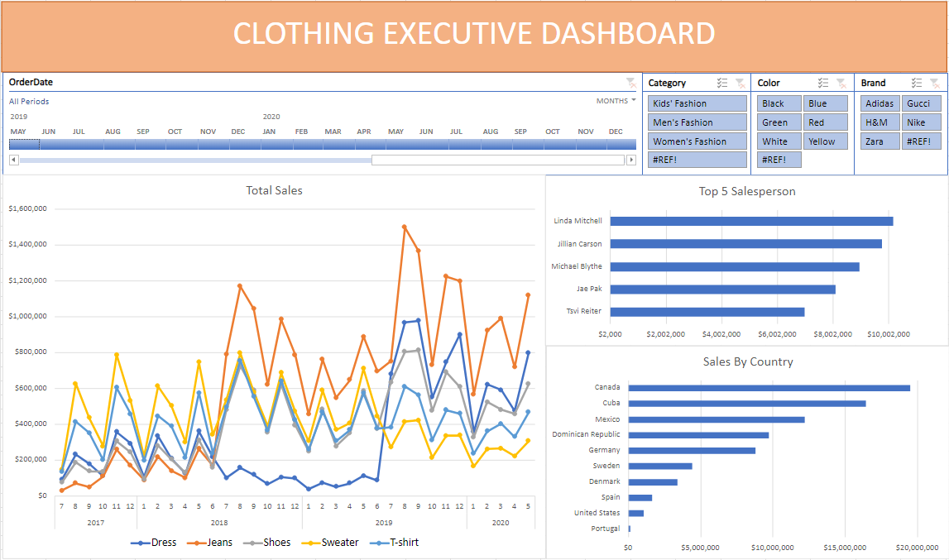Clear the OrderDate timeline filter
Screen dimensions: 949x560
pos(630,83)
